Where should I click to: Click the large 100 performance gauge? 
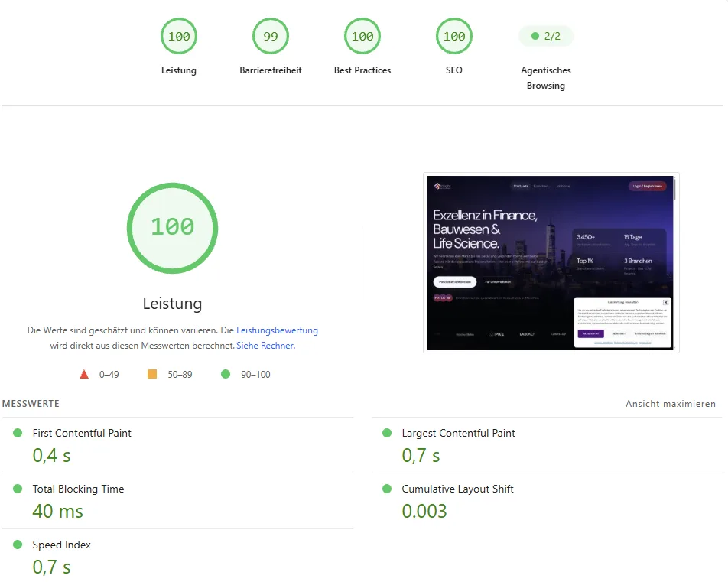pyautogui.click(x=172, y=228)
